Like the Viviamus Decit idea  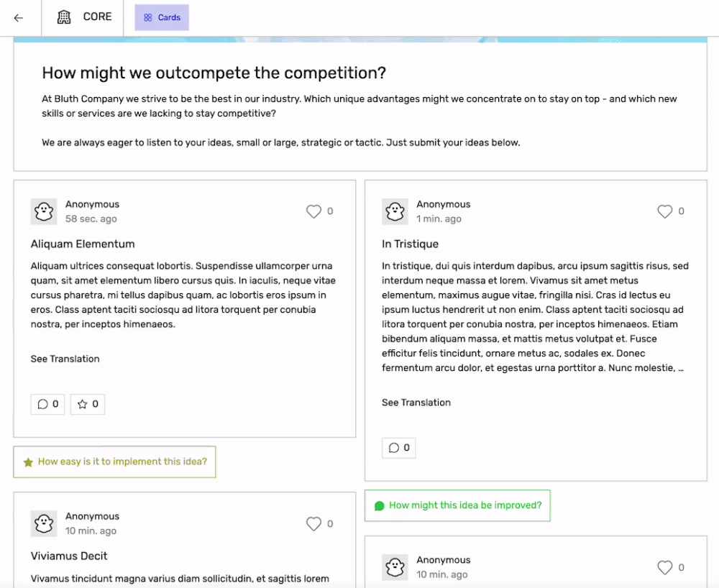click(313, 524)
